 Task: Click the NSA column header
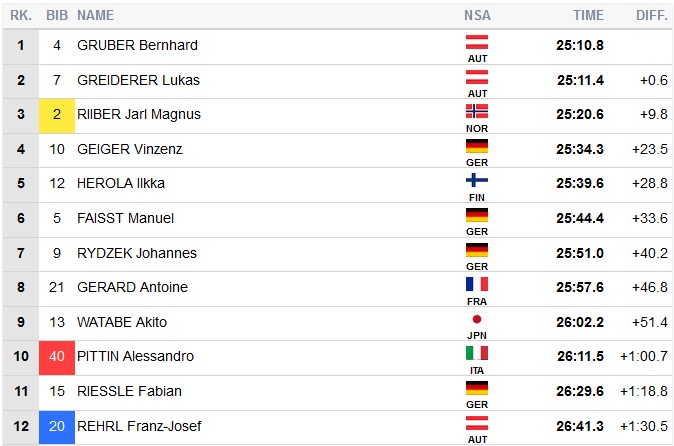(477, 15)
